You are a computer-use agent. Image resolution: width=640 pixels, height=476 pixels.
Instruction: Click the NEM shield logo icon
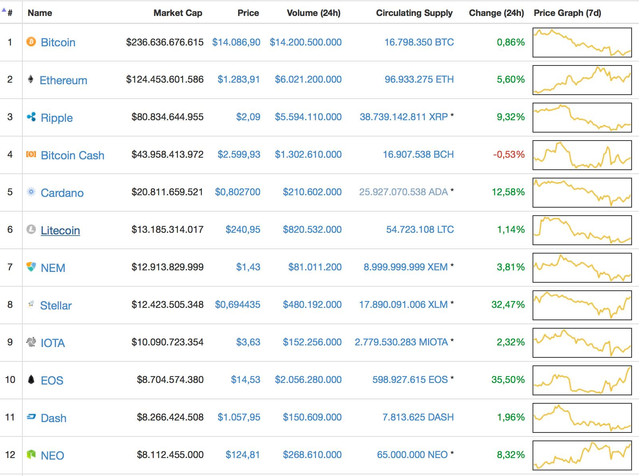point(31,267)
